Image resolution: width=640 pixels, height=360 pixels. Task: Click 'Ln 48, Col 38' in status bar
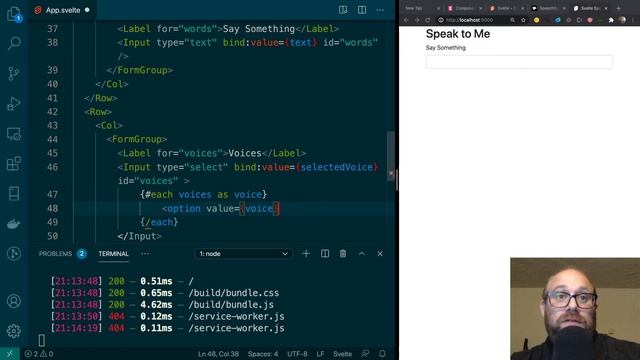(x=218, y=353)
